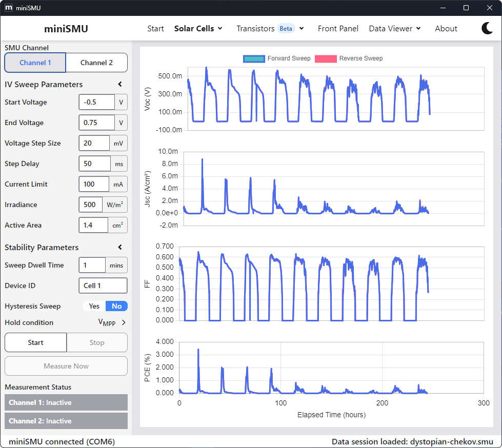Click inside the Device ID field

[x=103, y=286]
